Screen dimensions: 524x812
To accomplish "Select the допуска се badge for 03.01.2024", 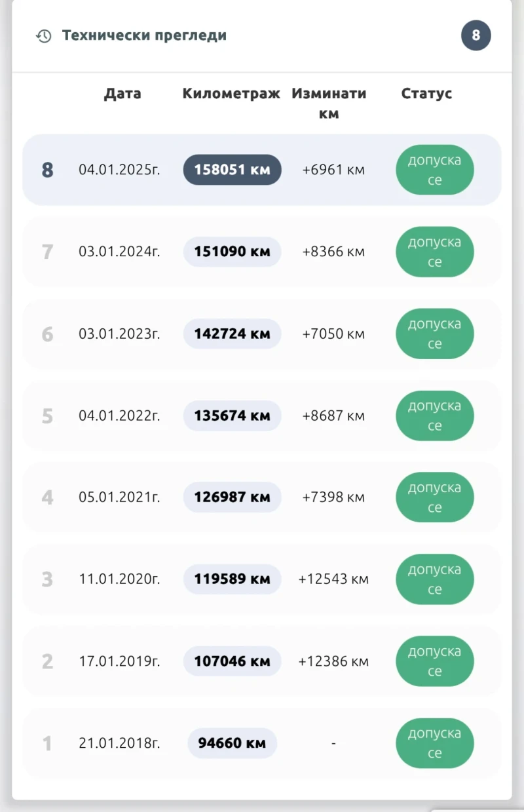I will click(x=434, y=252).
